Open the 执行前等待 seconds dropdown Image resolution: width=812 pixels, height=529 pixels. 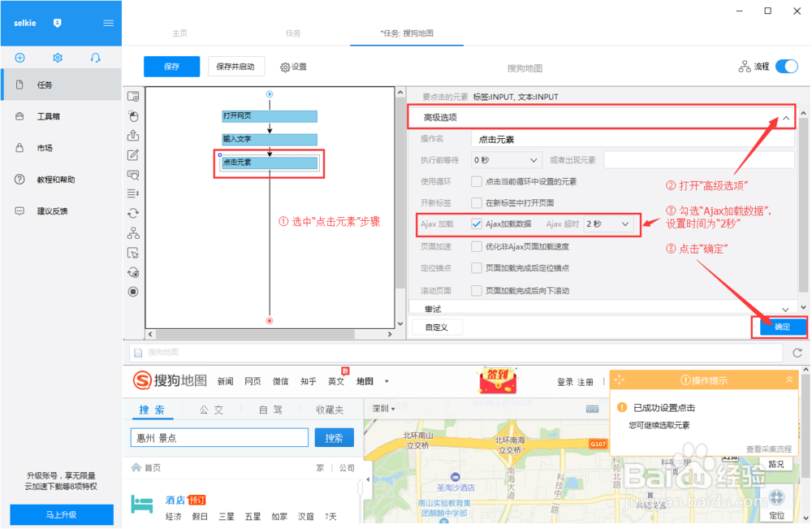coord(505,160)
